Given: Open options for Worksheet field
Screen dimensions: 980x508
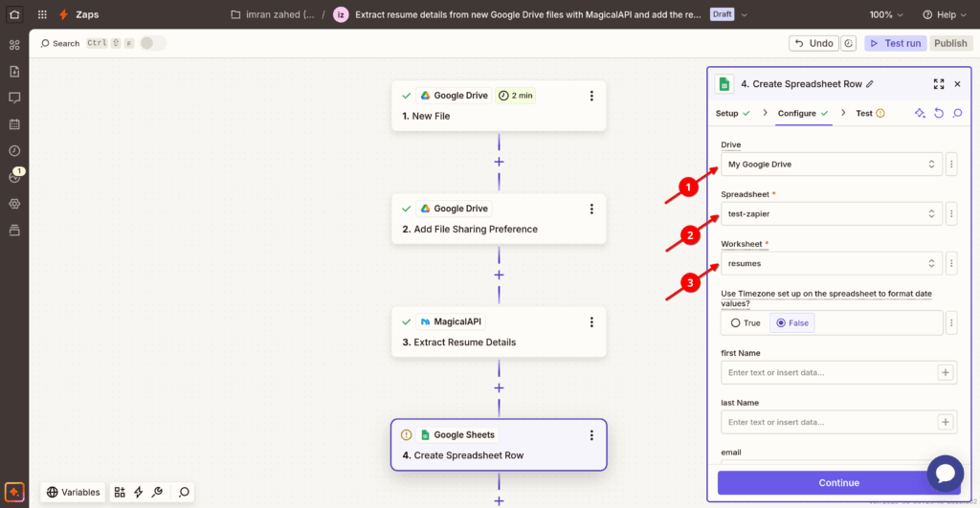Looking at the screenshot, I should point(951,264).
